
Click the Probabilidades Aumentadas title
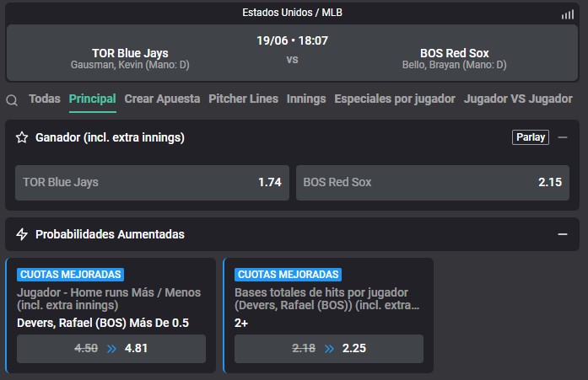pyautogui.click(x=110, y=234)
